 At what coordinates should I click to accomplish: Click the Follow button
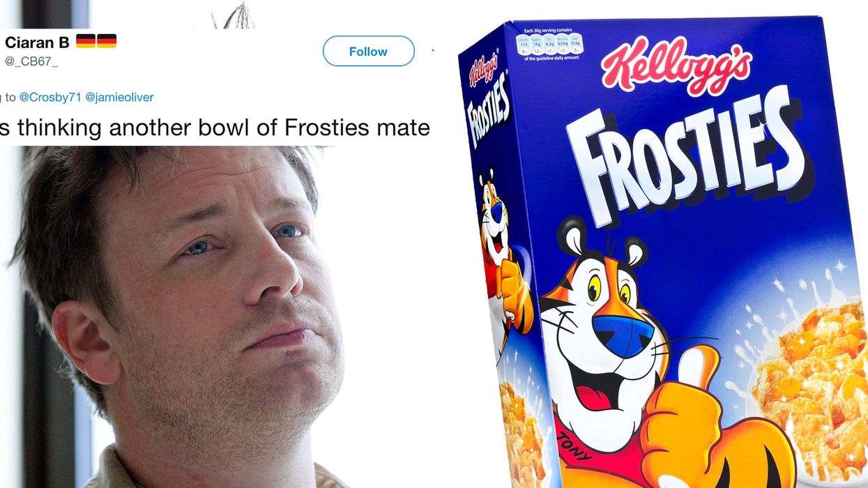tap(368, 51)
